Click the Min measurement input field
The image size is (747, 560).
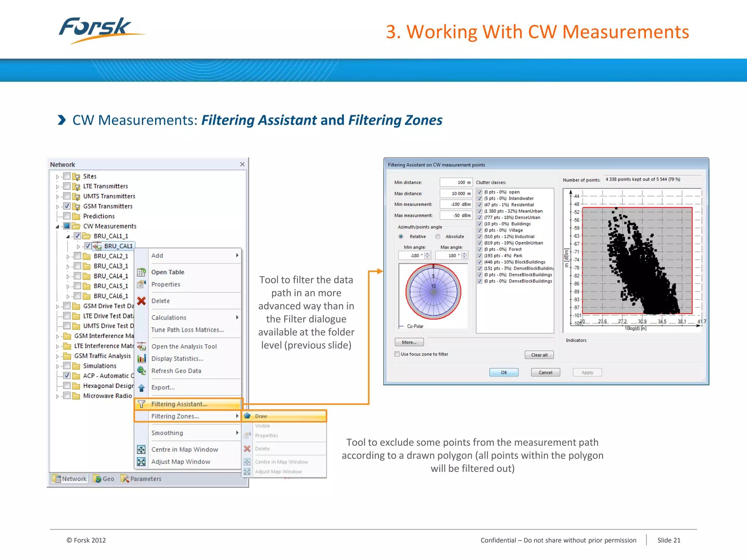456,205
